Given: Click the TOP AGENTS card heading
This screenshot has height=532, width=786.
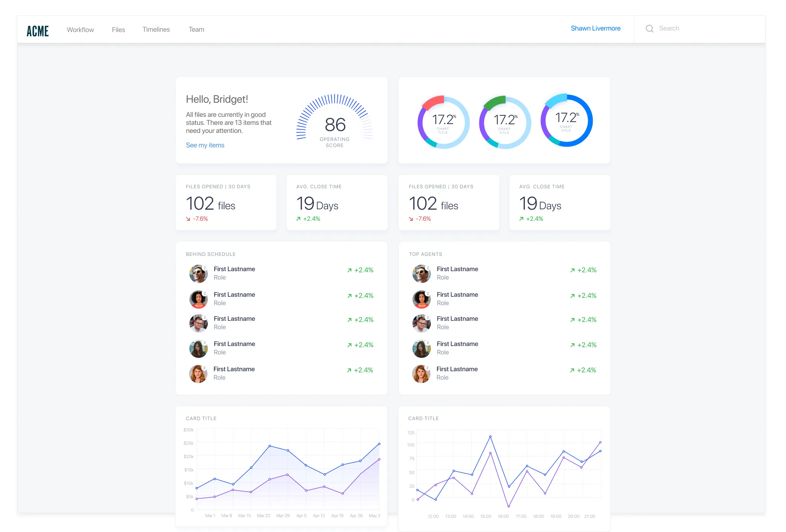Looking at the screenshot, I should click(x=425, y=254).
